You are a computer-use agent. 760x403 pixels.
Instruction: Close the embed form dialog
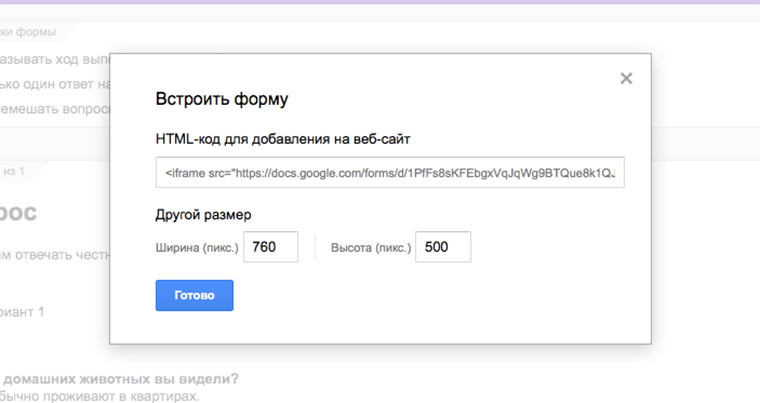click(626, 79)
